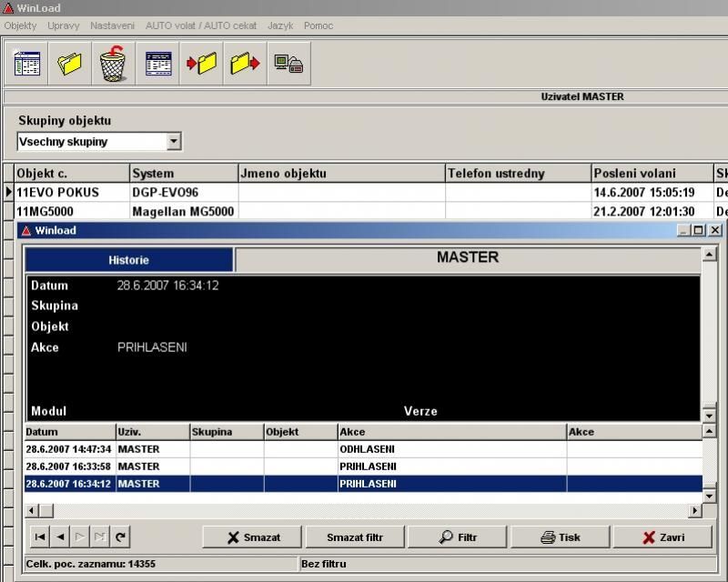728x582 pixels.
Task: Open the Nastaveni menu
Action: coord(112,25)
